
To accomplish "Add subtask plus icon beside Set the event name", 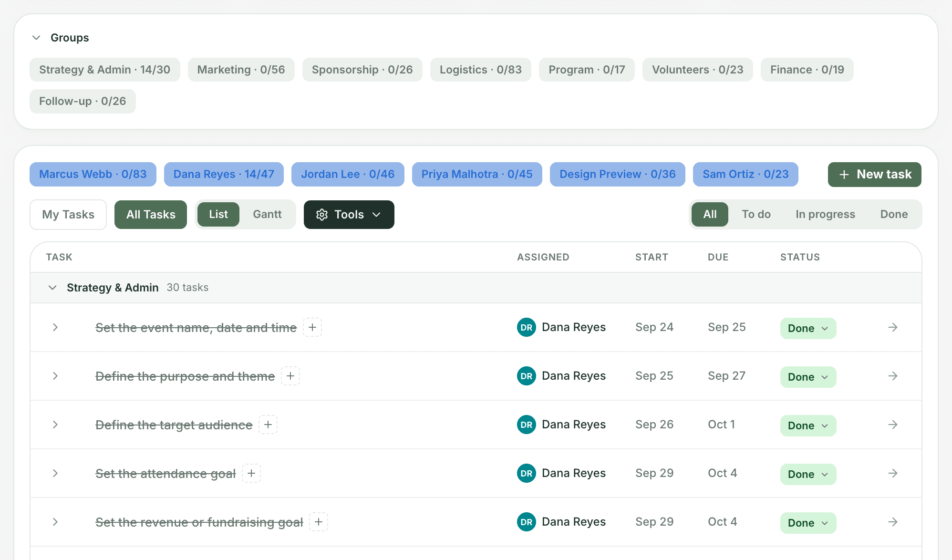I will point(312,327).
